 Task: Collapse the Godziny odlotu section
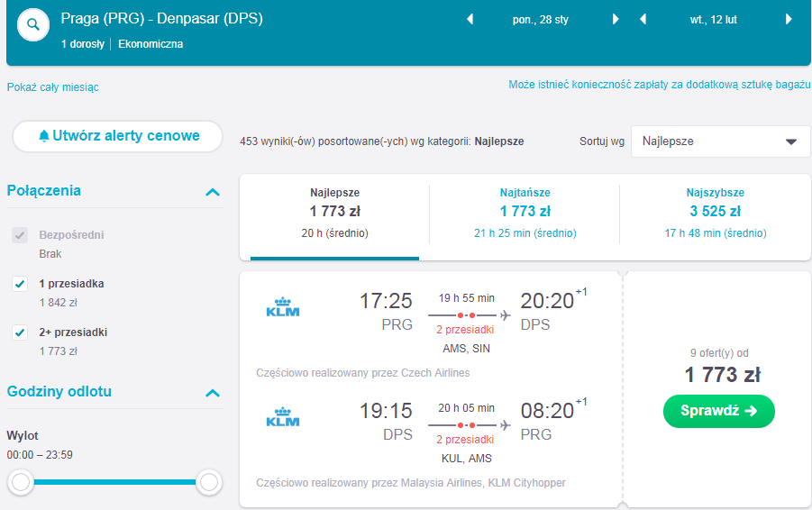pos(213,393)
